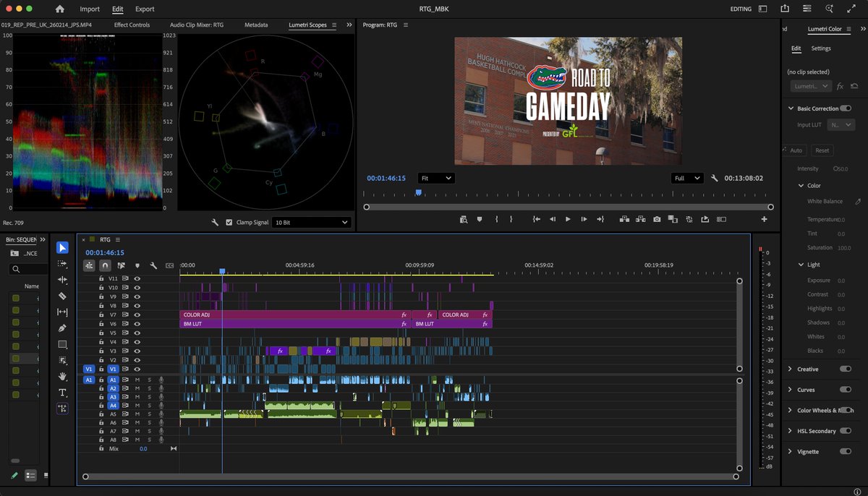Select the Ripple Edit tool
Viewport: 868px width, 496px height.
[x=62, y=280]
